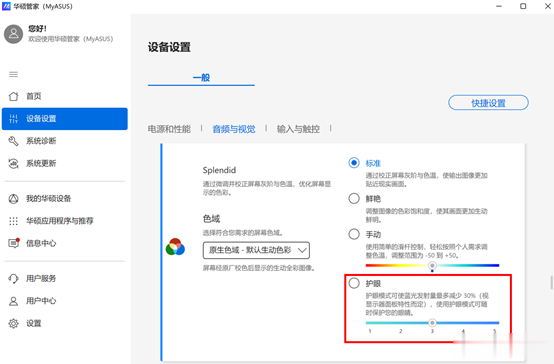Open 系统诊断 wrench icon
The image size is (554, 364).
pos(13,141)
